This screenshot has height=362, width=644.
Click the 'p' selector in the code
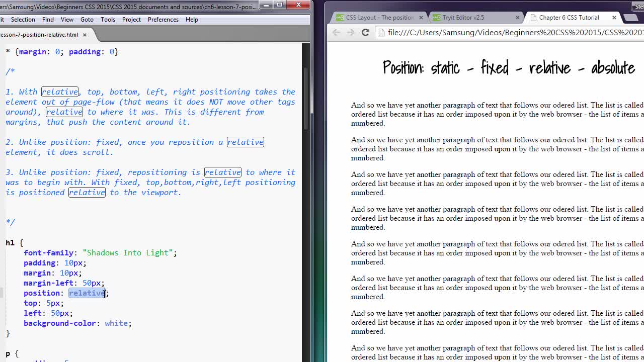tap(8, 353)
